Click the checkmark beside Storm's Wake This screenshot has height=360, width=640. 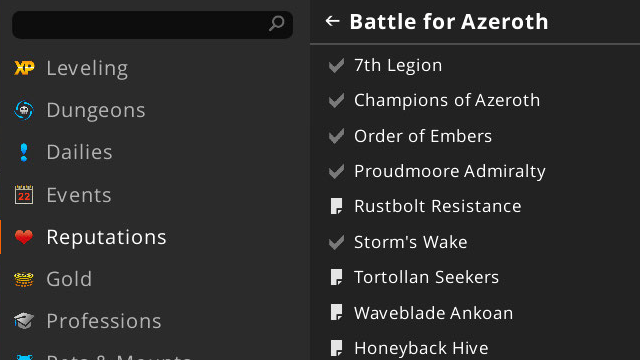point(336,242)
